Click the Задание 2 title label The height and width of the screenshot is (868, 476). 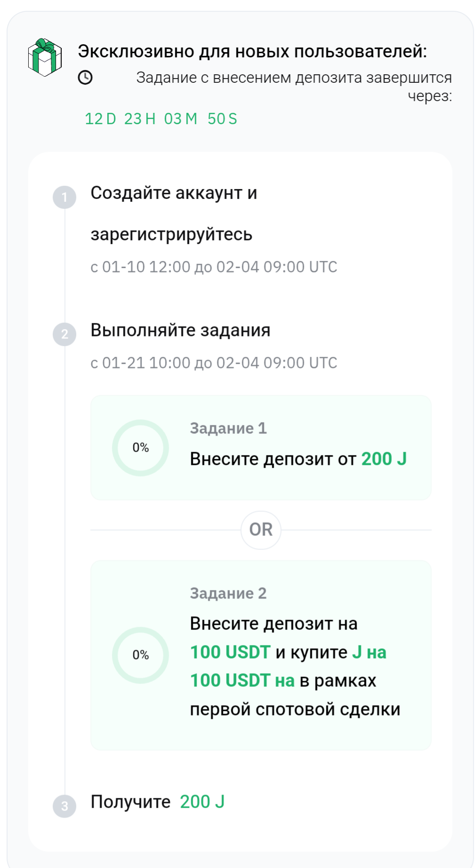point(228,593)
